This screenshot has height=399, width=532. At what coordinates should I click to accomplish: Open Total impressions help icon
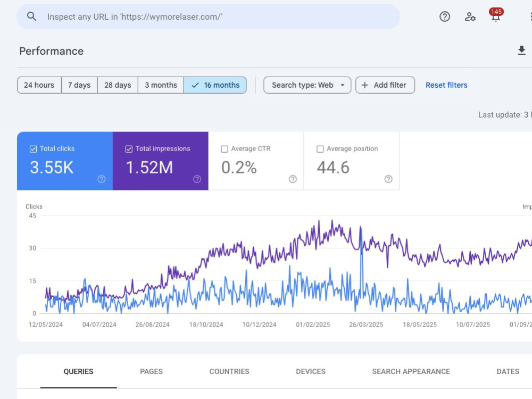tap(197, 179)
